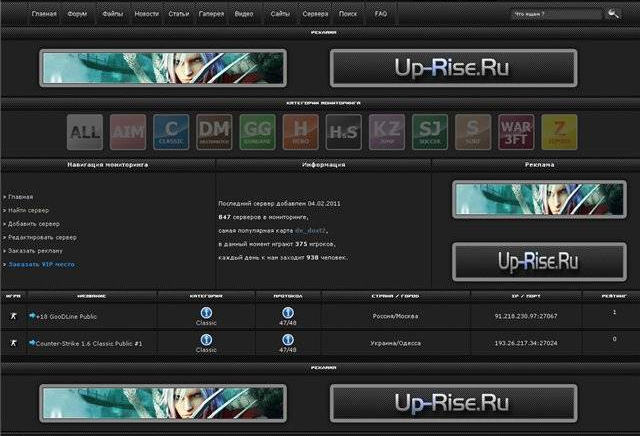The height and width of the screenshot is (436, 640).
Task: Select the ALL category icon
Action: coord(85,132)
